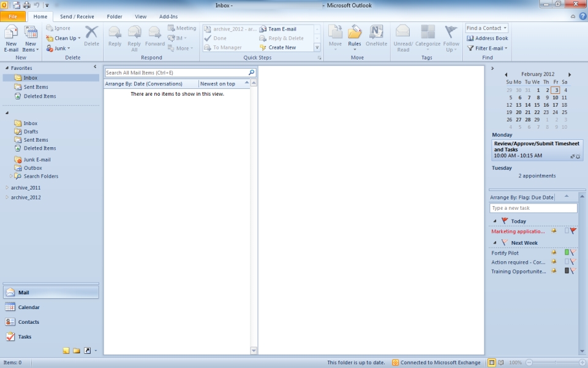
Task: Switch to the Folder tab
Action: click(x=115, y=17)
